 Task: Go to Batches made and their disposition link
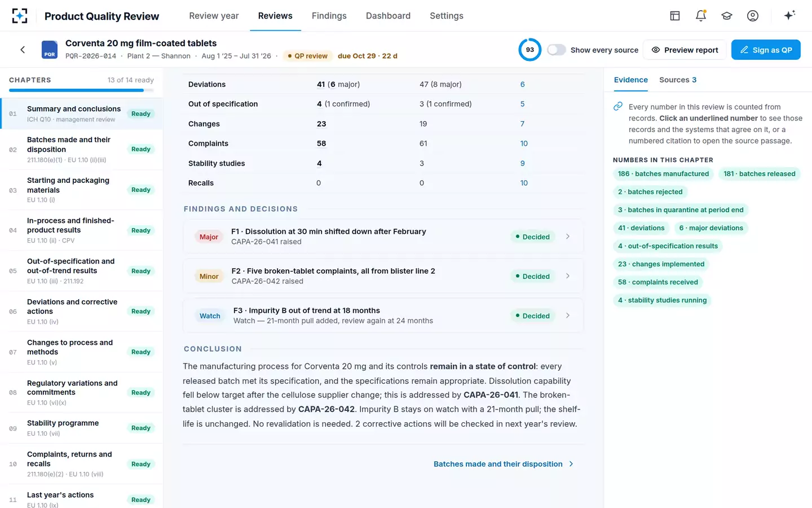503,464
